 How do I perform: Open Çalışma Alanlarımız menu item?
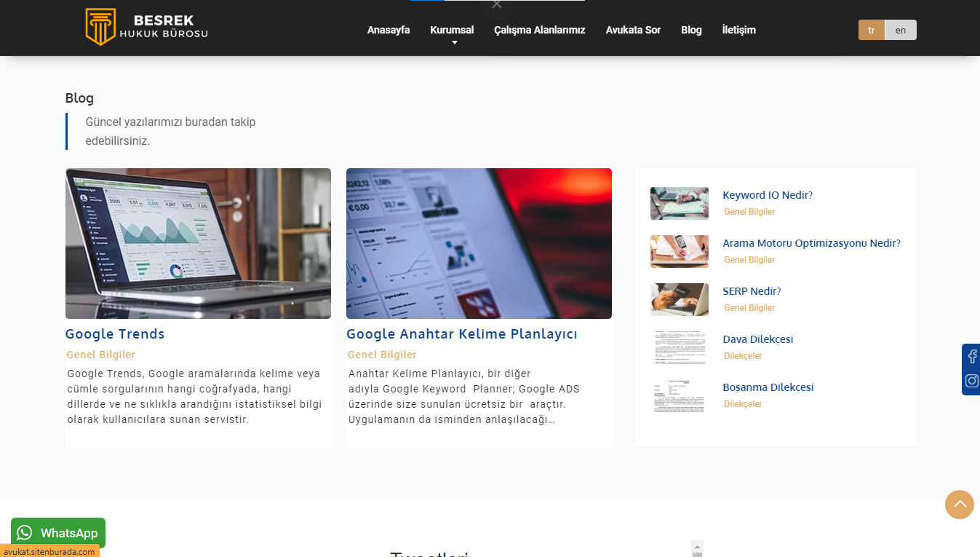click(x=540, y=30)
